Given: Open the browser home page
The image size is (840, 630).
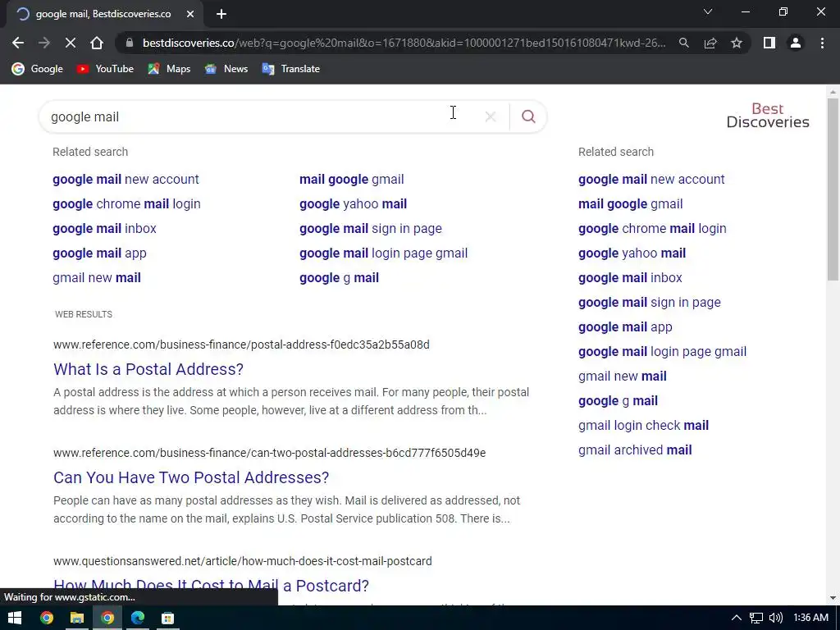Looking at the screenshot, I should (x=97, y=43).
